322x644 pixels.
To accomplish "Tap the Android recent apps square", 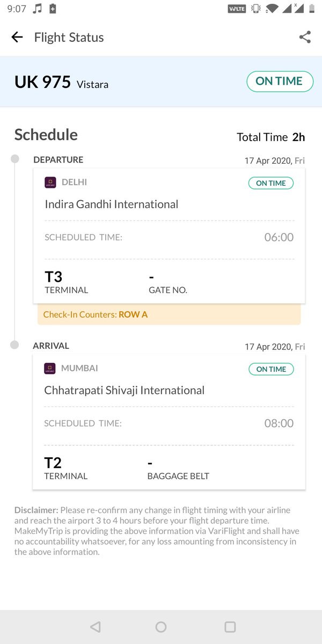I will pos(230,626).
